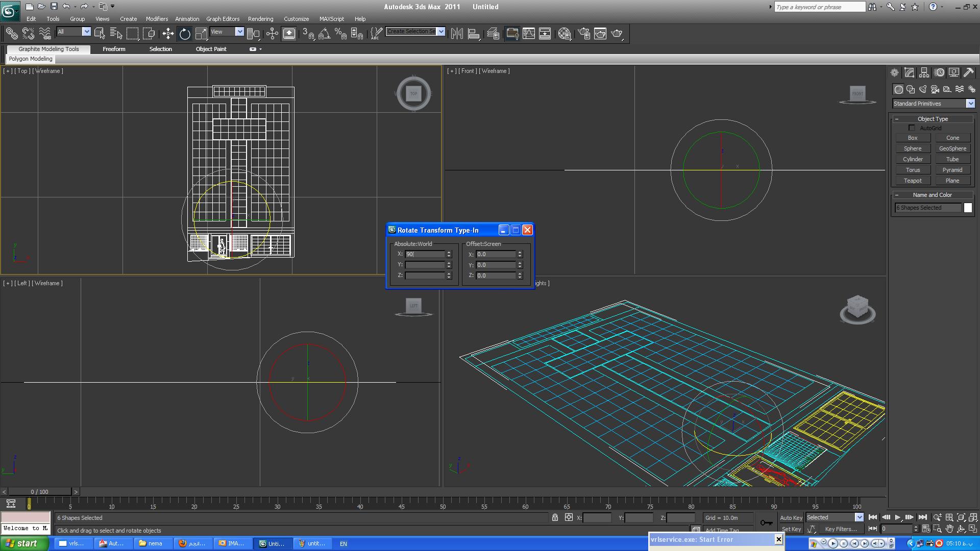Viewport: 980px width, 551px height.
Task: Click the Select by Name icon
Action: (116, 34)
